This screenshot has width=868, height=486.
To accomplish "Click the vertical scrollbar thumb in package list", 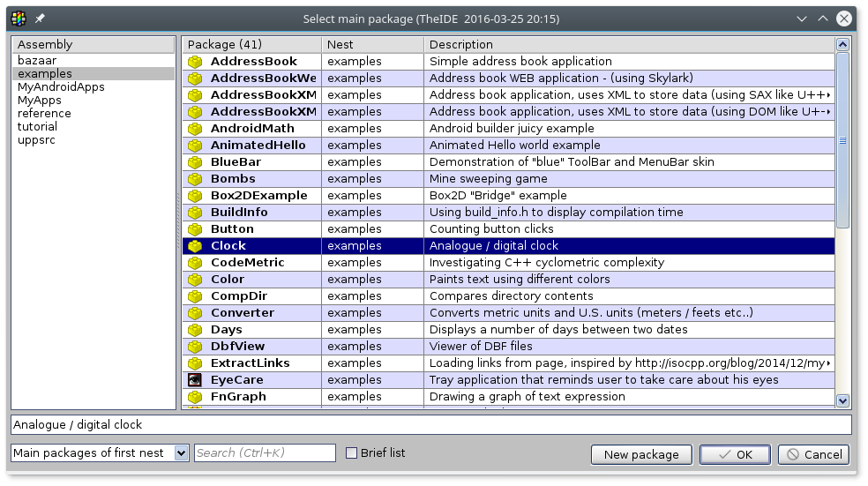I will click(x=842, y=139).
